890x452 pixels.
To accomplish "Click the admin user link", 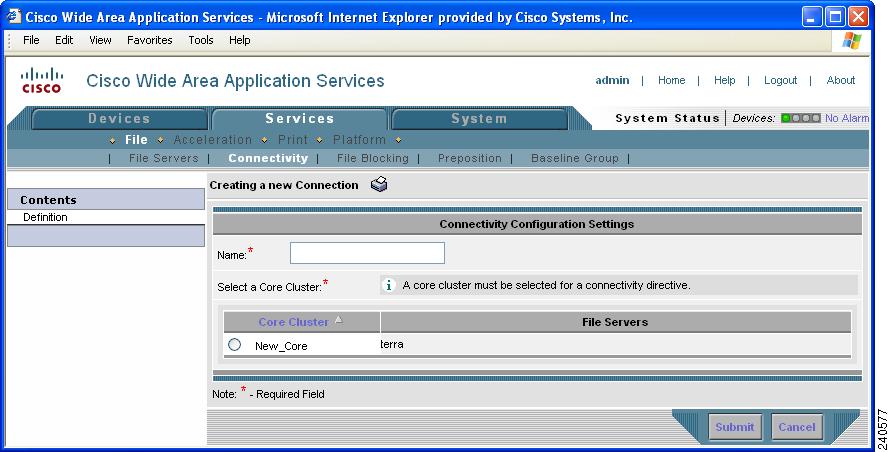I will (612, 80).
